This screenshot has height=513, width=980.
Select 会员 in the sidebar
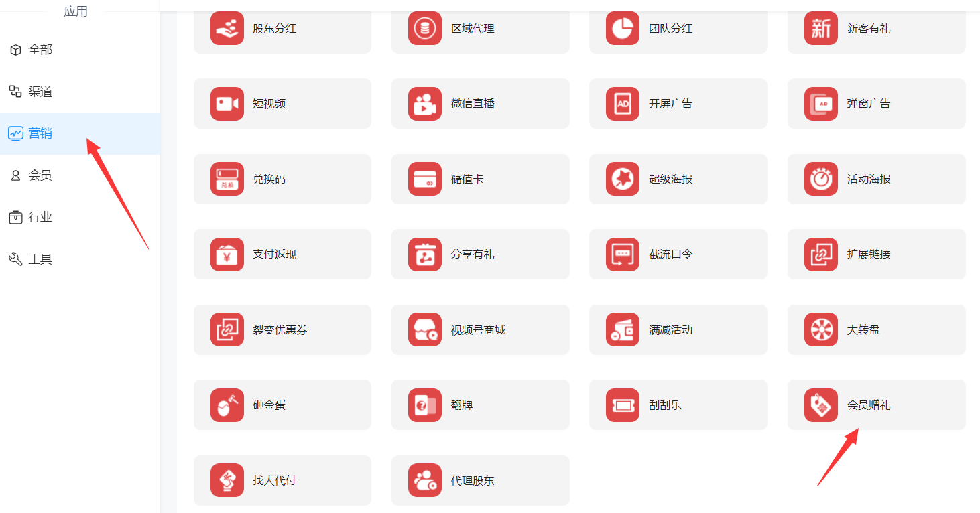coord(80,175)
